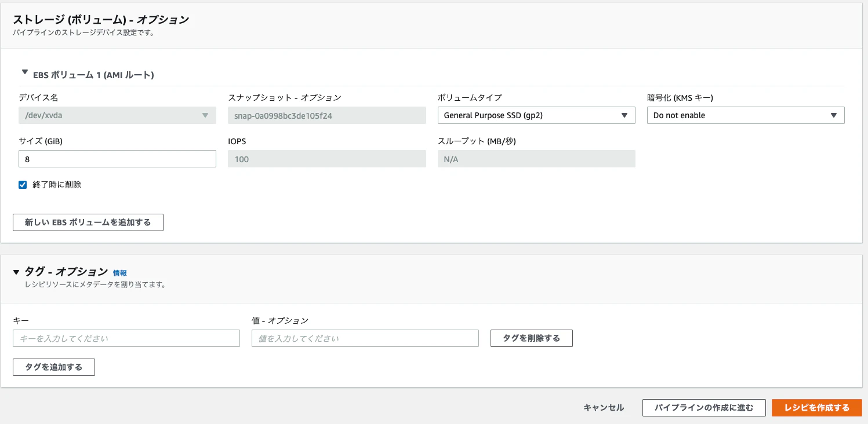The height and width of the screenshot is (424, 868).
Task: Click the タグを削除する button
Action: (532, 338)
